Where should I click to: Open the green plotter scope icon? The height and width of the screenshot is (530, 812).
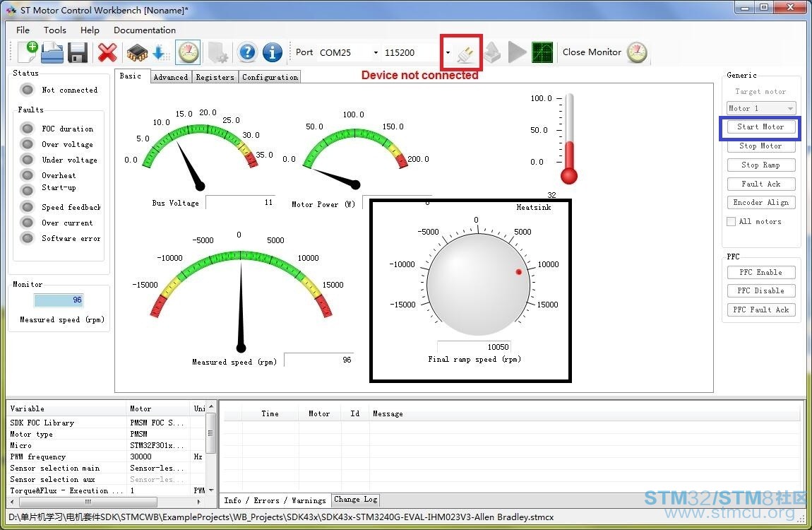pos(542,52)
